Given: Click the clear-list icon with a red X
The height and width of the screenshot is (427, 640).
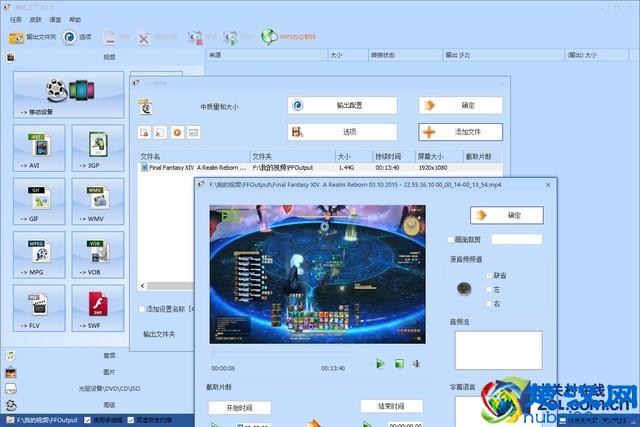Looking at the screenshot, I should [160, 132].
